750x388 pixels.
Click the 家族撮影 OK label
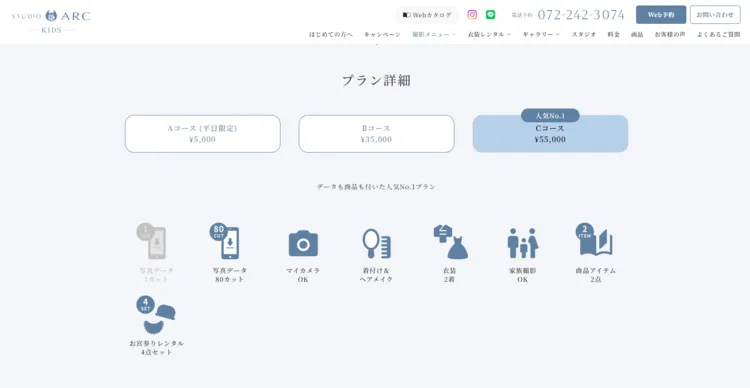point(522,275)
